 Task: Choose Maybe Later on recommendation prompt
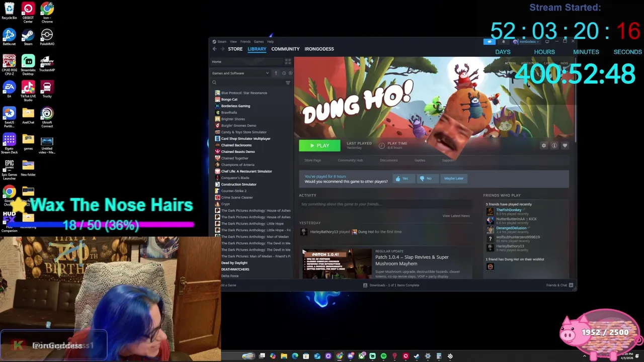point(454,178)
